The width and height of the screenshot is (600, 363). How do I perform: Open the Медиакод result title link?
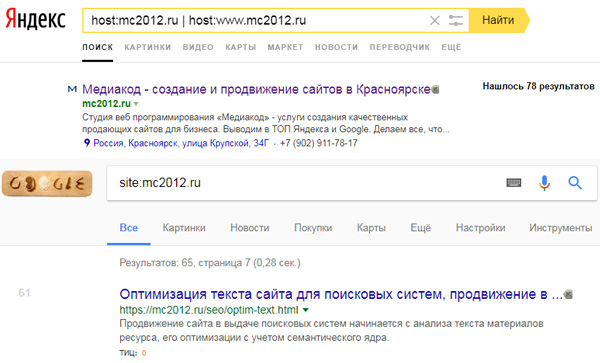click(x=256, y=90)
